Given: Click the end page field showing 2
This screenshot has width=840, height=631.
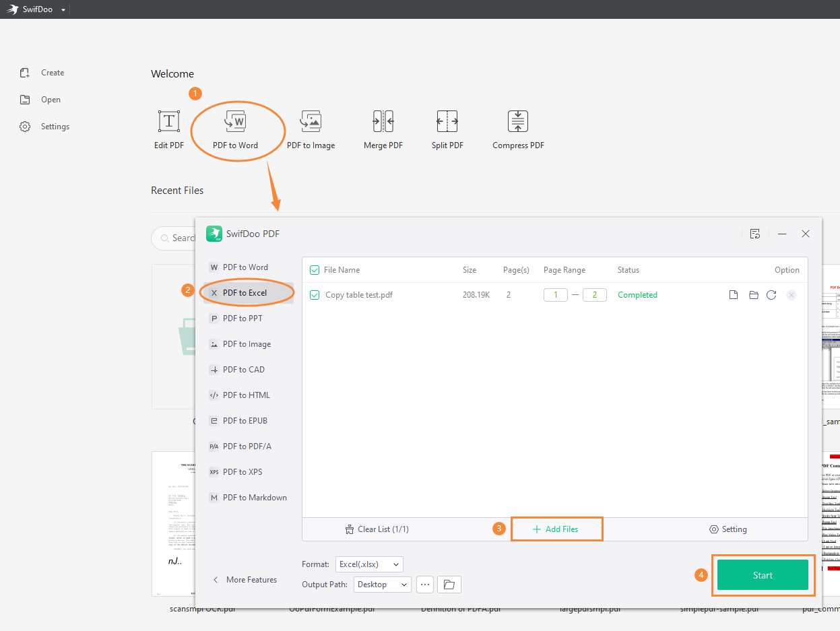Looking at the screenshot, I should click(x=595, y=295).
